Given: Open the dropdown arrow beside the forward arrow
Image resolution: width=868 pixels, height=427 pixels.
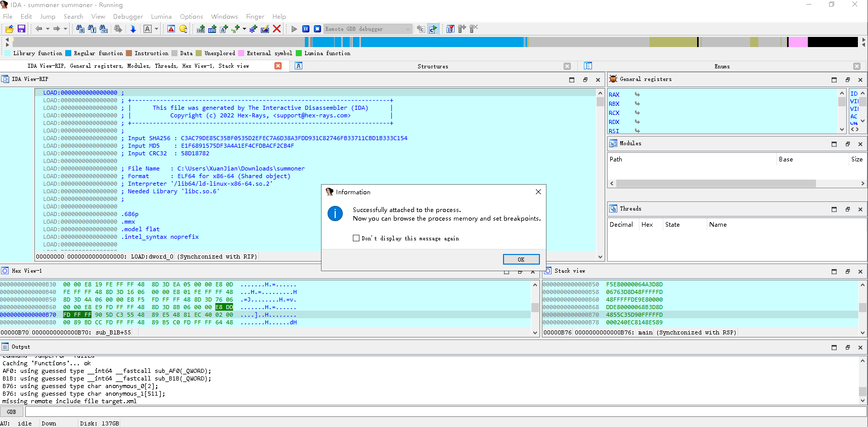Looking at the screenshot, I should point(65,29).
